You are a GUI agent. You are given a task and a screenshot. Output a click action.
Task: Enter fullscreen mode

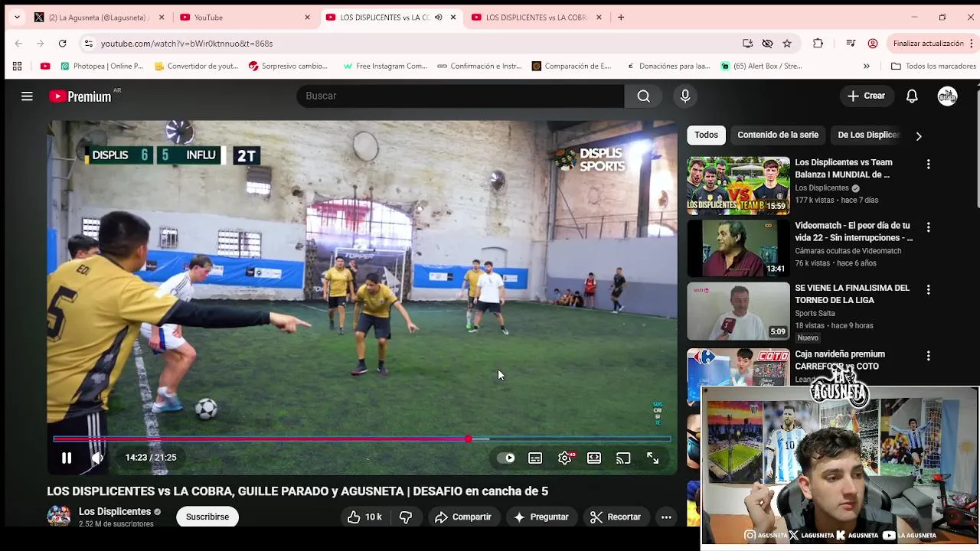(652, 458)
